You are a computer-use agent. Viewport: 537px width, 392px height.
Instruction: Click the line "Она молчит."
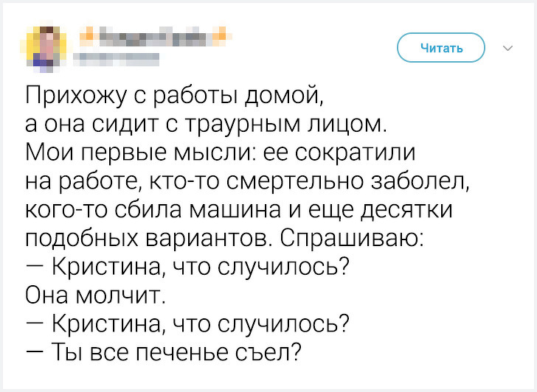pyautogui.click(x=96, y=295)
